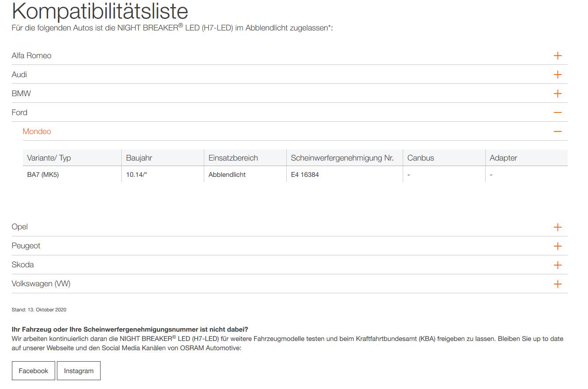Select the E4 16384 approval number cell
The width and height of the screenshot is (588, 389).
[x=305, y=175]
